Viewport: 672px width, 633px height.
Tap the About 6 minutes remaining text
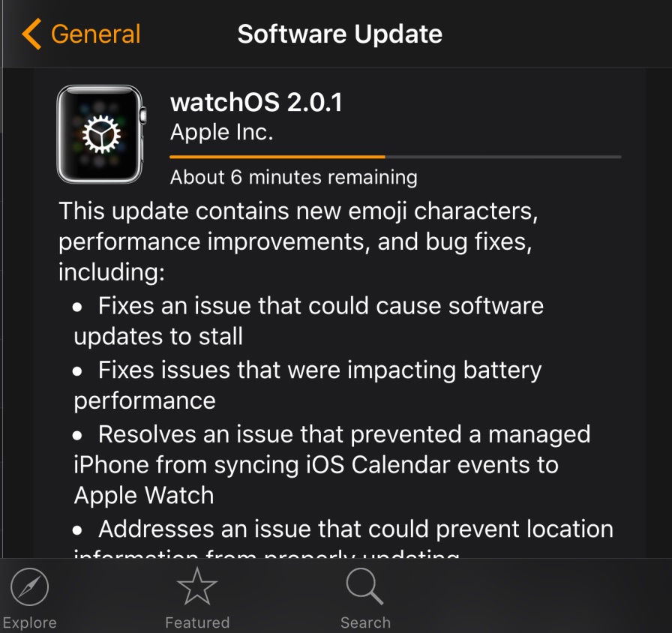tap(293, 177)
